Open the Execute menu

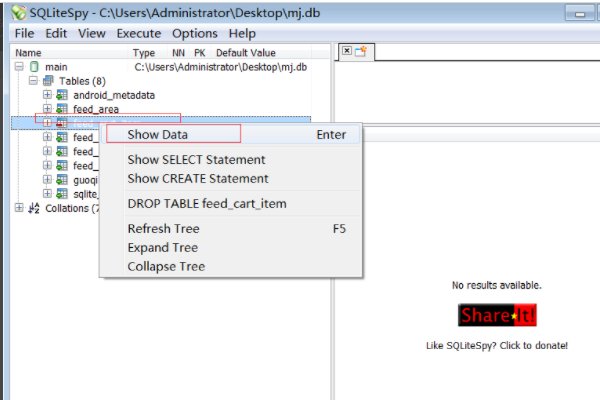[x=138, y=33]
